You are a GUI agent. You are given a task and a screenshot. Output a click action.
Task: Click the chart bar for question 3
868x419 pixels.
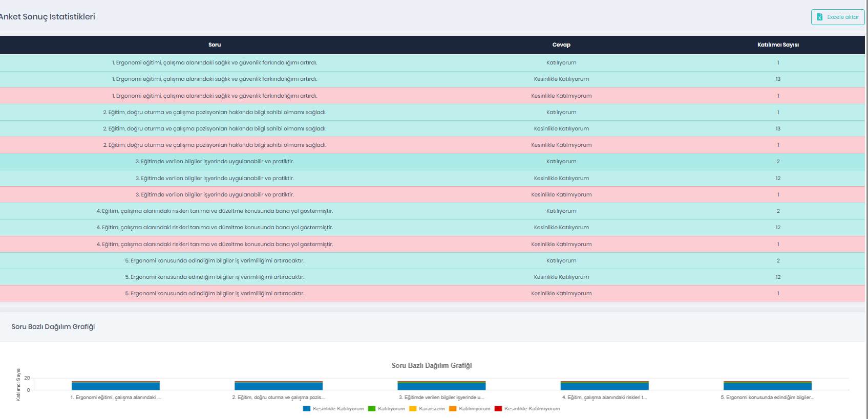click(x=441, y=386)
